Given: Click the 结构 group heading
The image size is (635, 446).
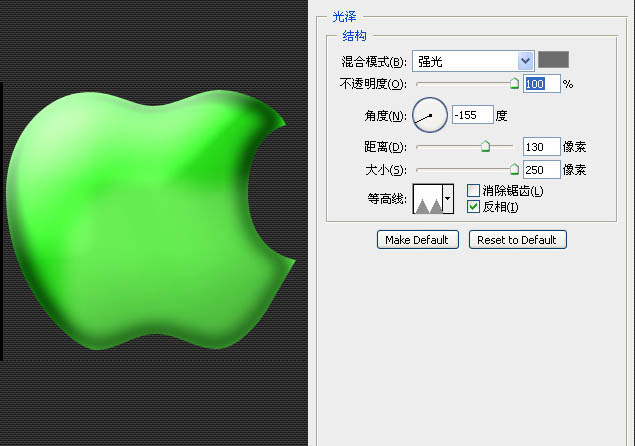Looking at the screenshot, I should pyautogui.click(x=354, y=36).
